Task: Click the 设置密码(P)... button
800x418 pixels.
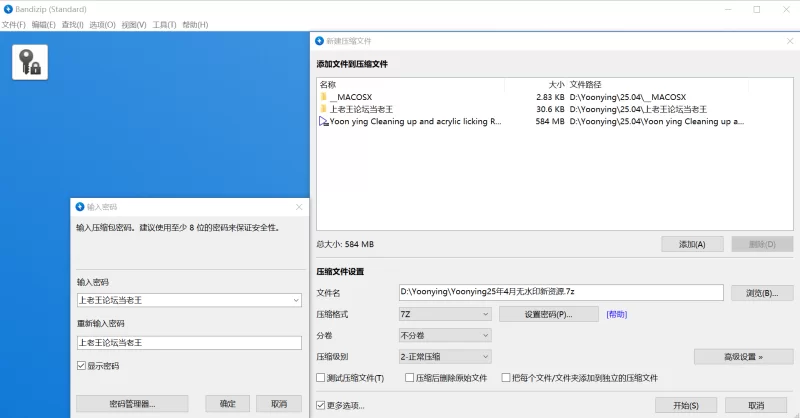Action: pyautogui.click(x=548, y=314)
